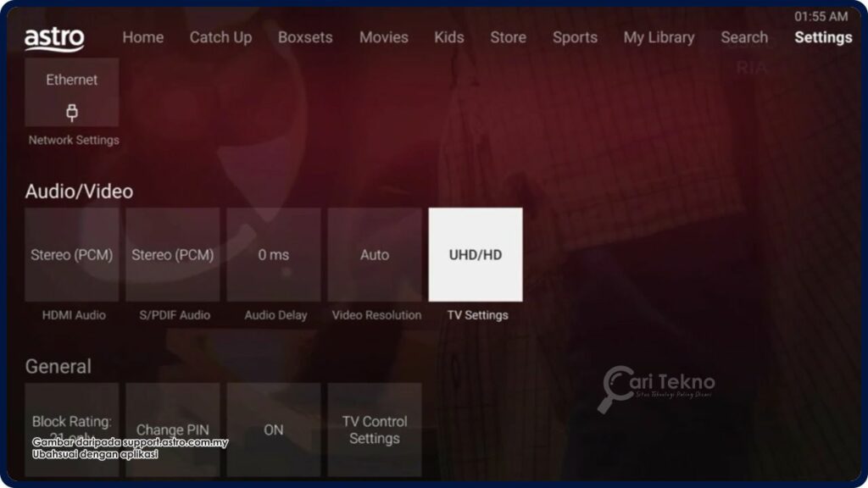Open the S/PDIF Audio Stereo (PCM) setting

point(173,254)
